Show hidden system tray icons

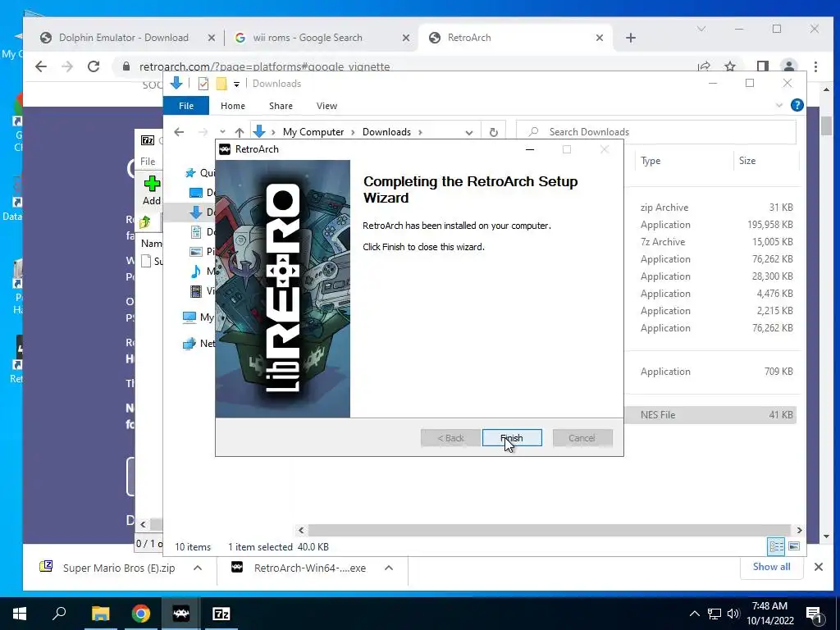click(694, 614)
